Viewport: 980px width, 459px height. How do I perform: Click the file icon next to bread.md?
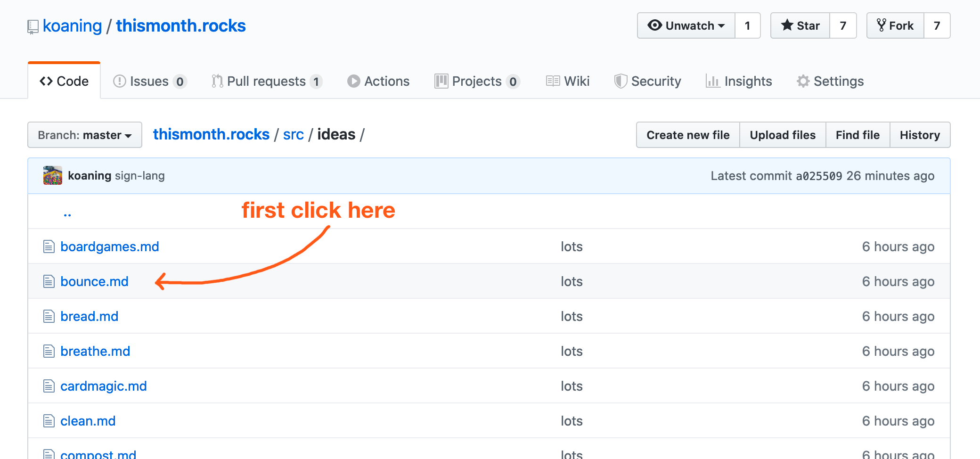pos(49,316)
